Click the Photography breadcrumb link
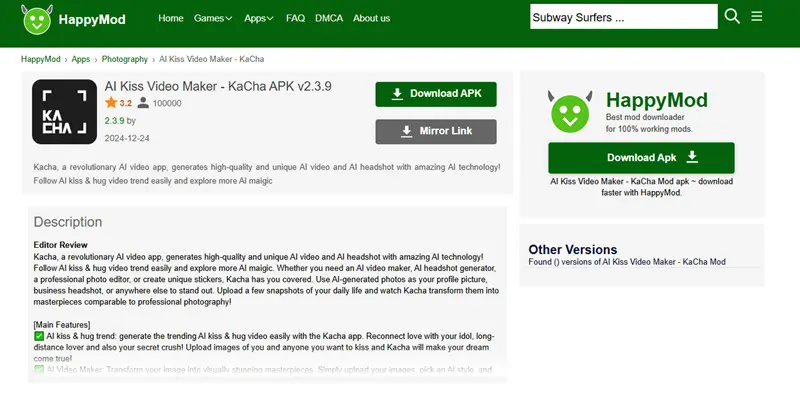The height and width of the screenshot is (393, 800). pos(124,59)
